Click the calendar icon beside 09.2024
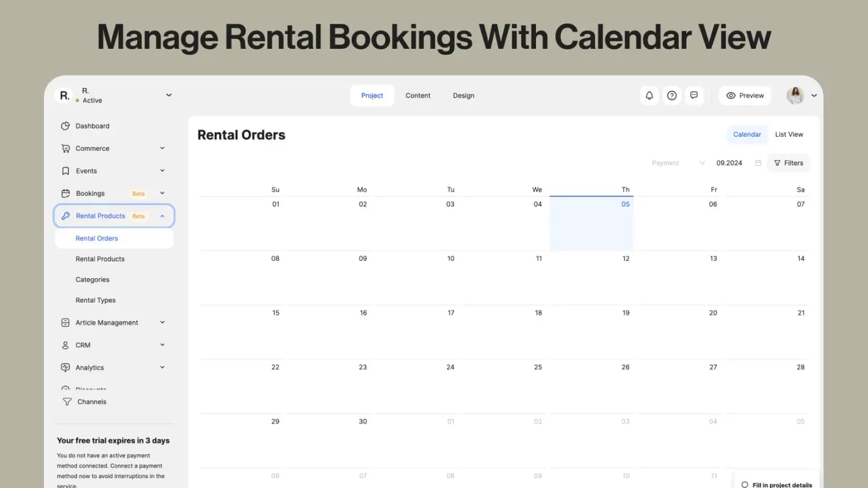The image size is (868, 488). [x=758, y=163]
